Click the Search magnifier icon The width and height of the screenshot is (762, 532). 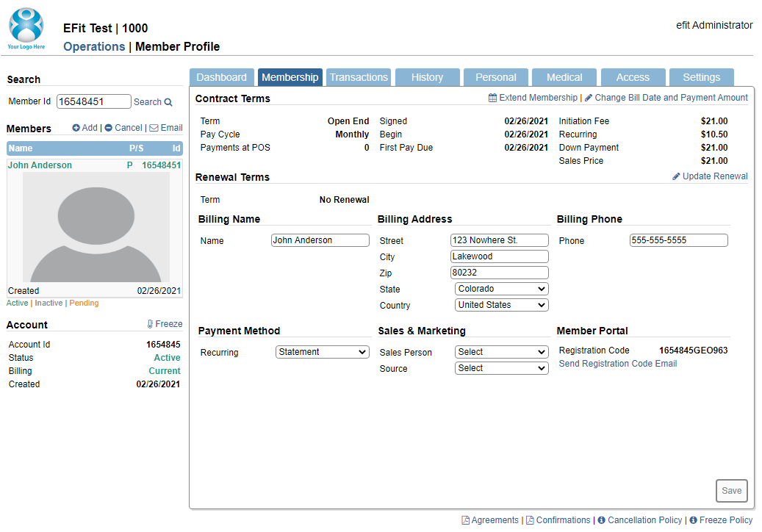point(168,103)
